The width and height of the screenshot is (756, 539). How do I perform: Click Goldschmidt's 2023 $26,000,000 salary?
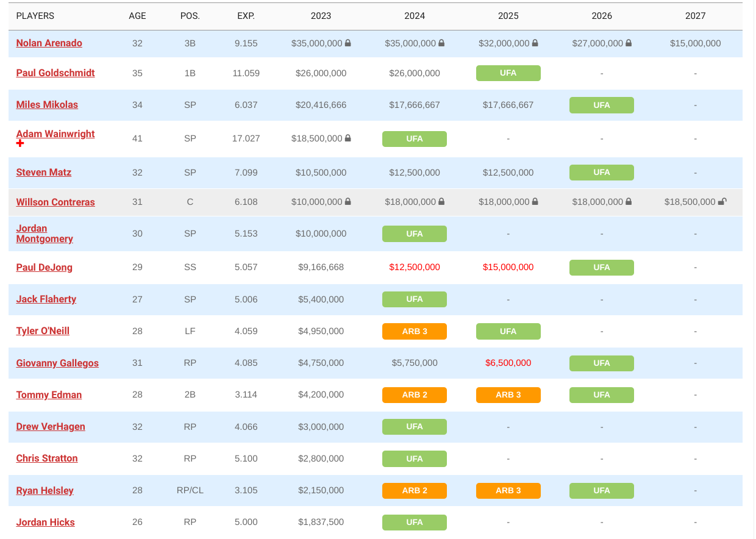321,73
